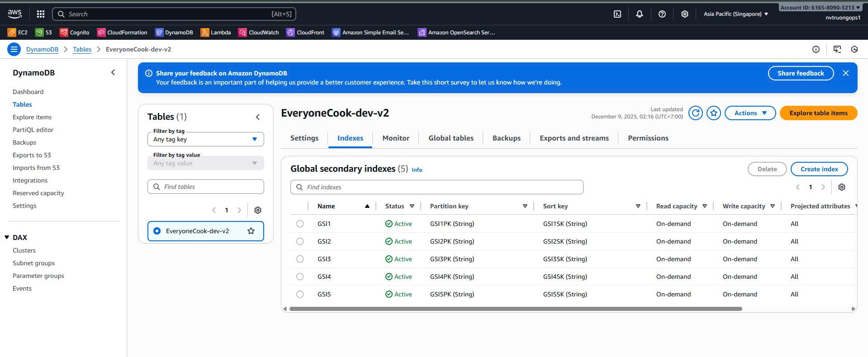
Task: Open the Lambda shortcut
Action: tap(216, 33)
